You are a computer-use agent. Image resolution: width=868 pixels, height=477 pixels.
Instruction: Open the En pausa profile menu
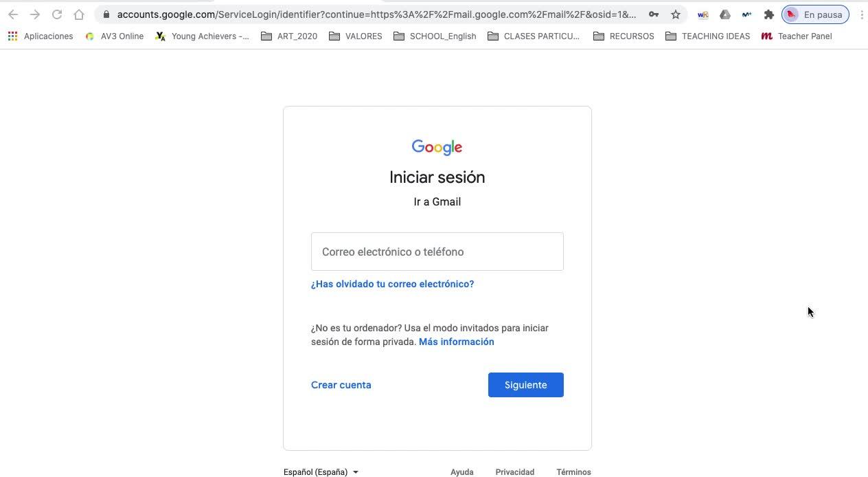(815, 14)
